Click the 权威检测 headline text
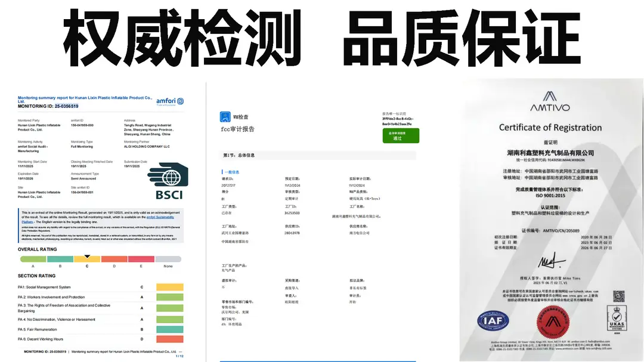This screenshot has height=362, width=644. (182, 38)
